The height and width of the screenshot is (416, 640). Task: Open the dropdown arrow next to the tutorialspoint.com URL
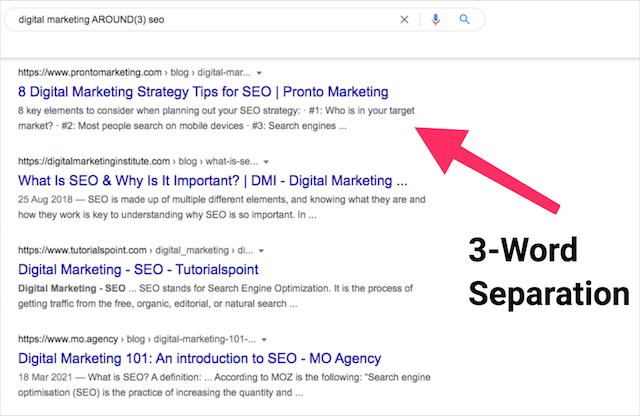[x=261, y=251]
